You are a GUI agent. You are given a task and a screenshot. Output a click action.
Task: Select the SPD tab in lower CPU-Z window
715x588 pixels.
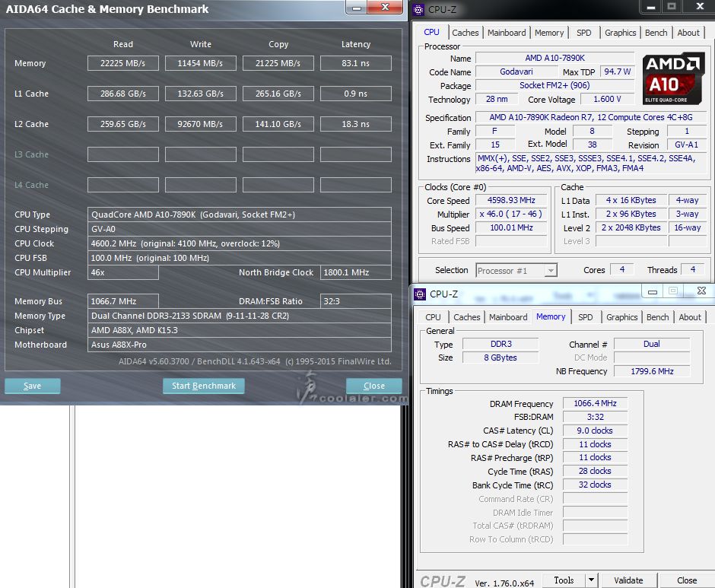tap(585, 317)
